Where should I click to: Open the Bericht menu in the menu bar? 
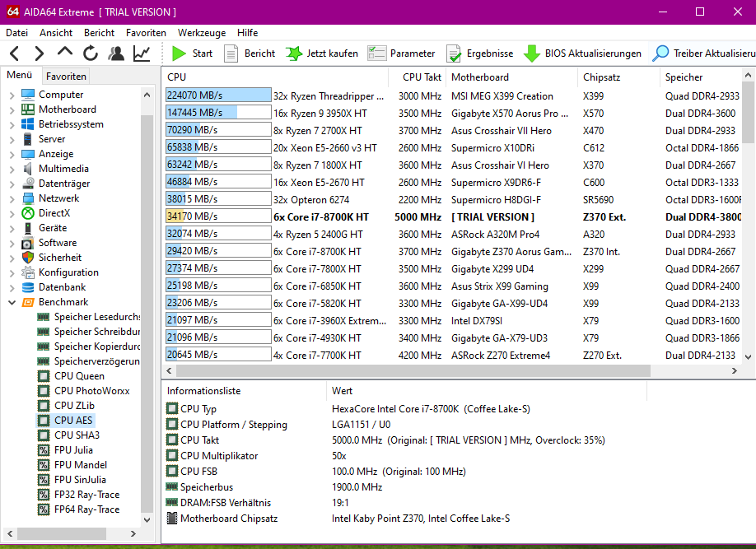click(100, 33)
